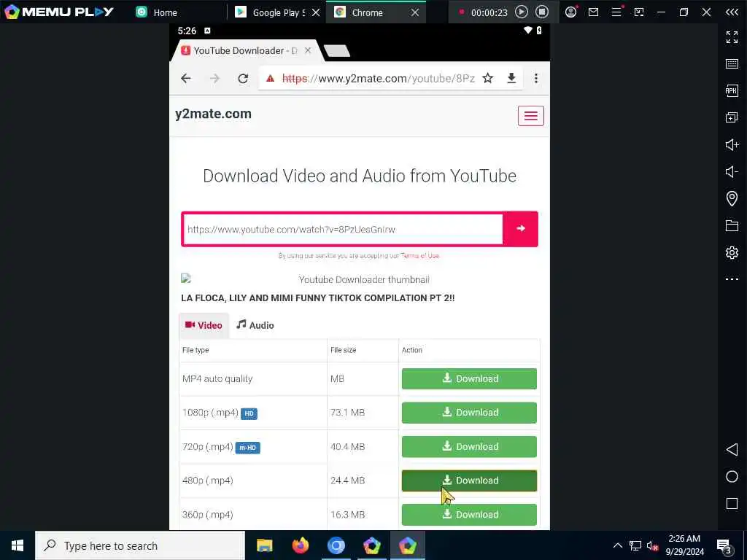The height and width of the screenshot is (560, 747).
Task: Submit the URL with pink arrow button
Action: coord(521,228)
